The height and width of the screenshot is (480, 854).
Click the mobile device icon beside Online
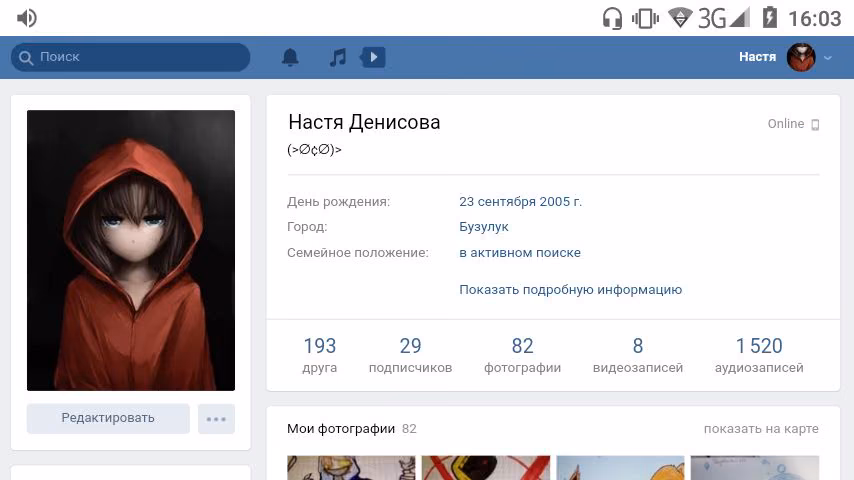tap(815, 125)
